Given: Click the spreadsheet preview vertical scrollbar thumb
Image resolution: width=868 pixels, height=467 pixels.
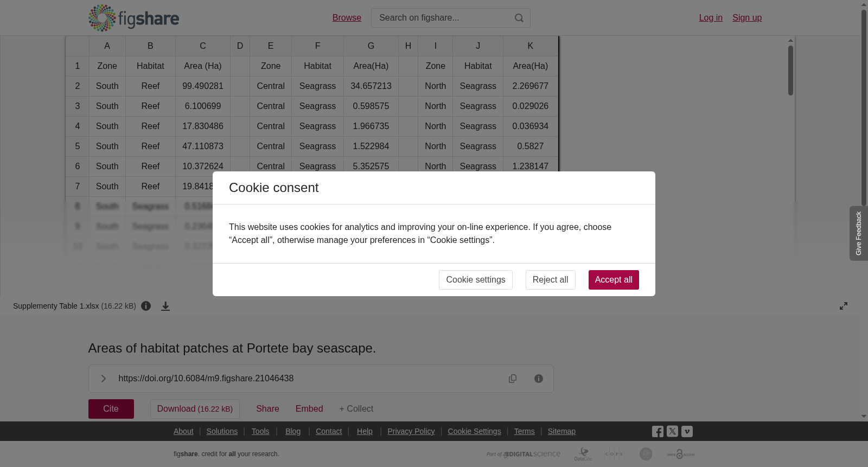Looking at the screenshot, I should (791, 71).
